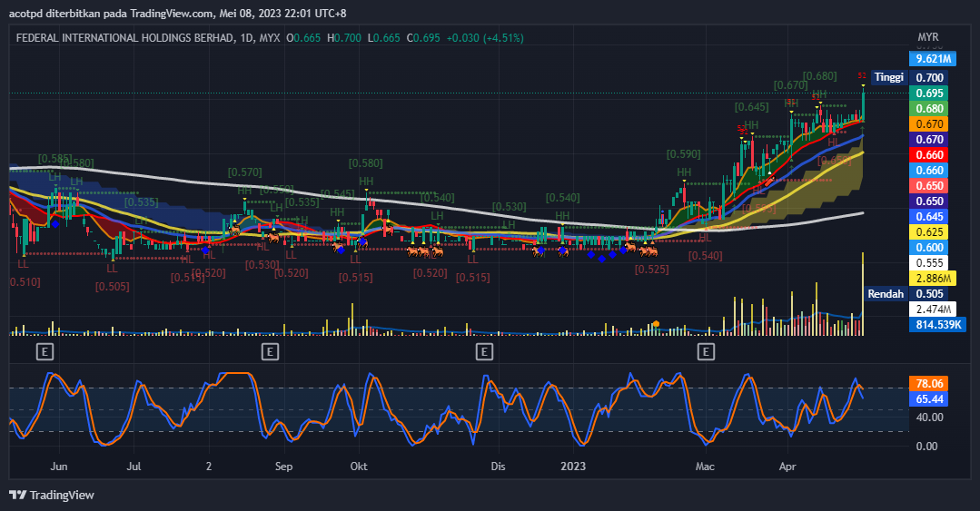Open the earnings E marker above Jun
The width and height of the screenshot is (980, 511).
click(x=45, y=351)
